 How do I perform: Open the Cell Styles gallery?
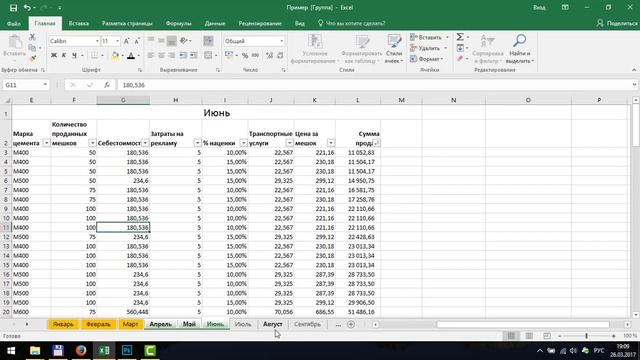[394, 49]
